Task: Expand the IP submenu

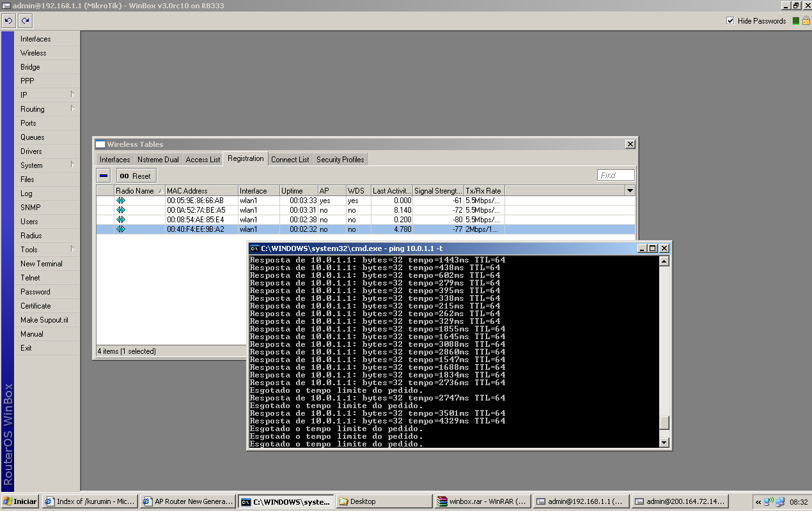Action: (x=73, y=95)
